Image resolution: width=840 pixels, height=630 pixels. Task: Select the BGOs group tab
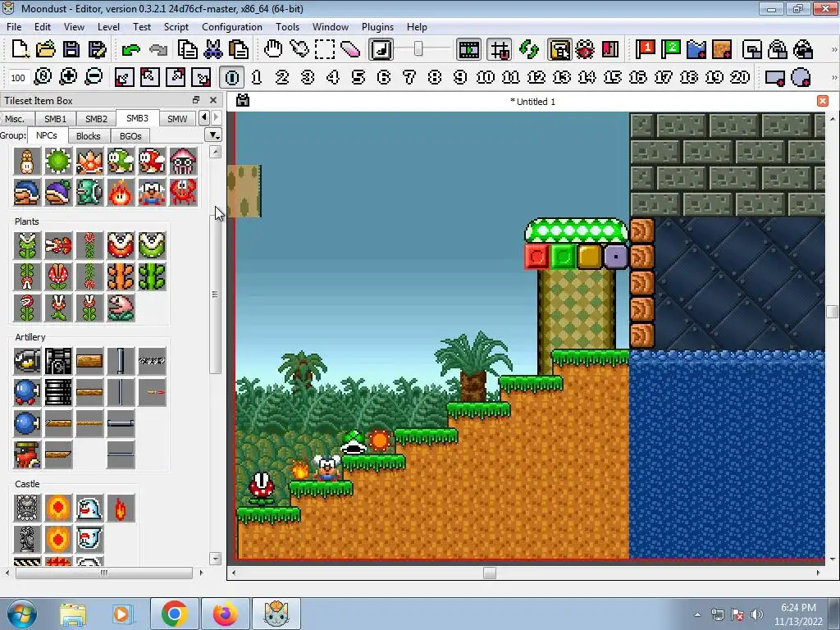pos(130,136)
